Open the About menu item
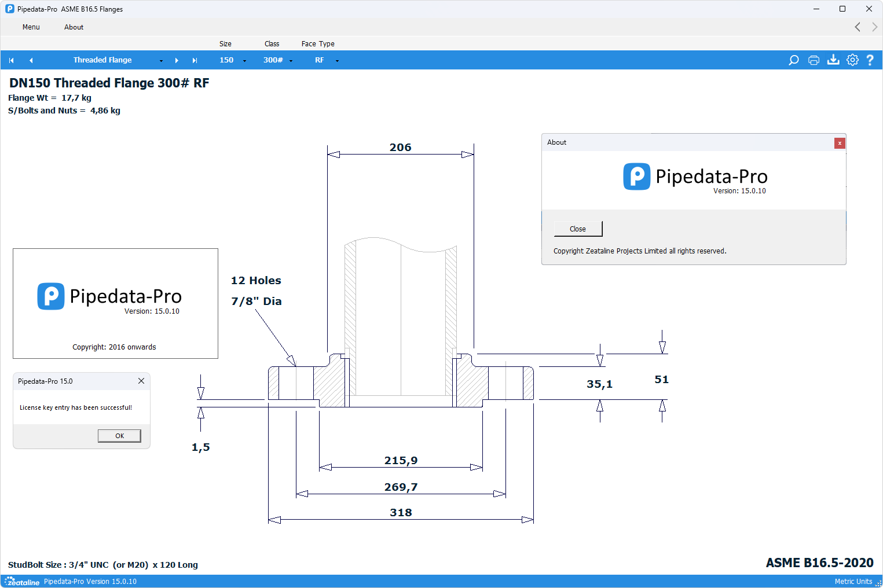The image size is (883, 588). [x=74, y=27]
